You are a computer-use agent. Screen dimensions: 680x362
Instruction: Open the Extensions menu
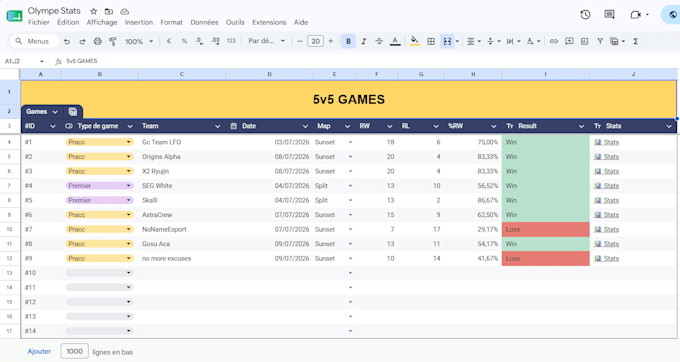pyautogui.click(x=269, y=22)
